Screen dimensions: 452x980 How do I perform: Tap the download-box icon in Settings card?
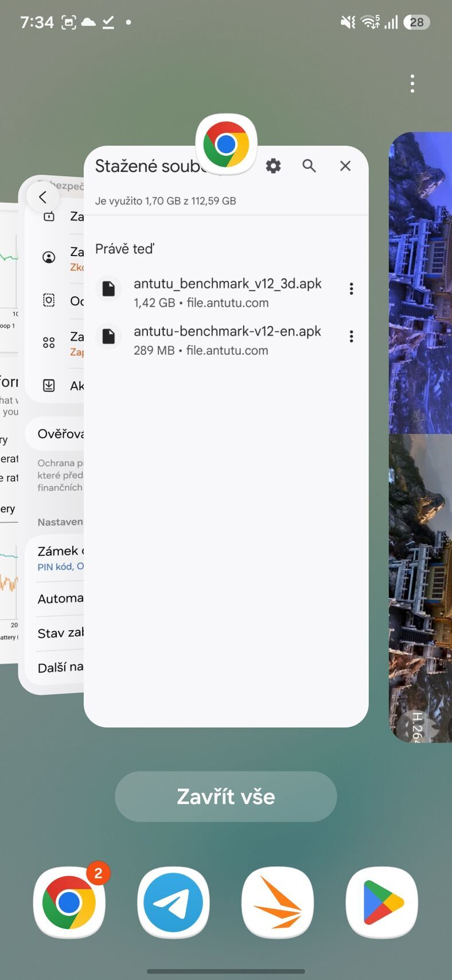pos(49,385)
